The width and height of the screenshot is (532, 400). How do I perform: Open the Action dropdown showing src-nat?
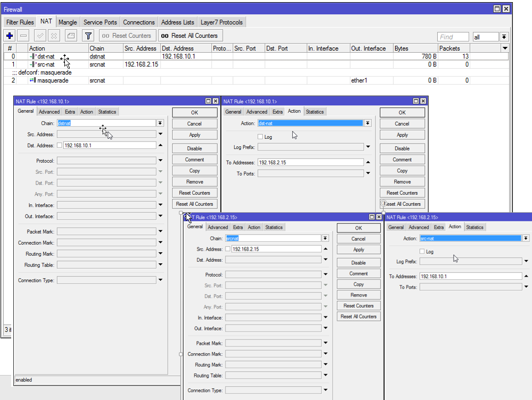[x=526, y=238]
